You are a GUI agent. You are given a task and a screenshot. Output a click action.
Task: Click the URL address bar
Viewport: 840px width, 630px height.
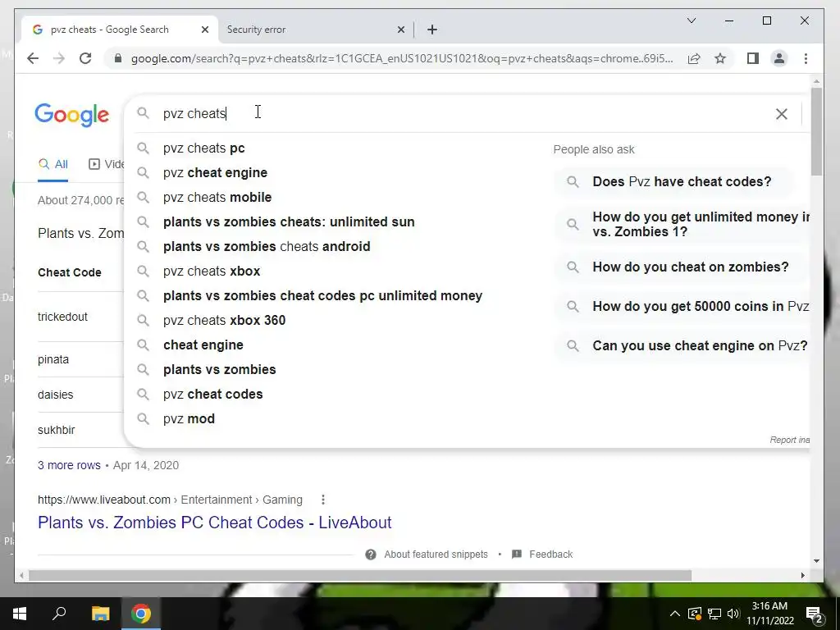[402, 58]
